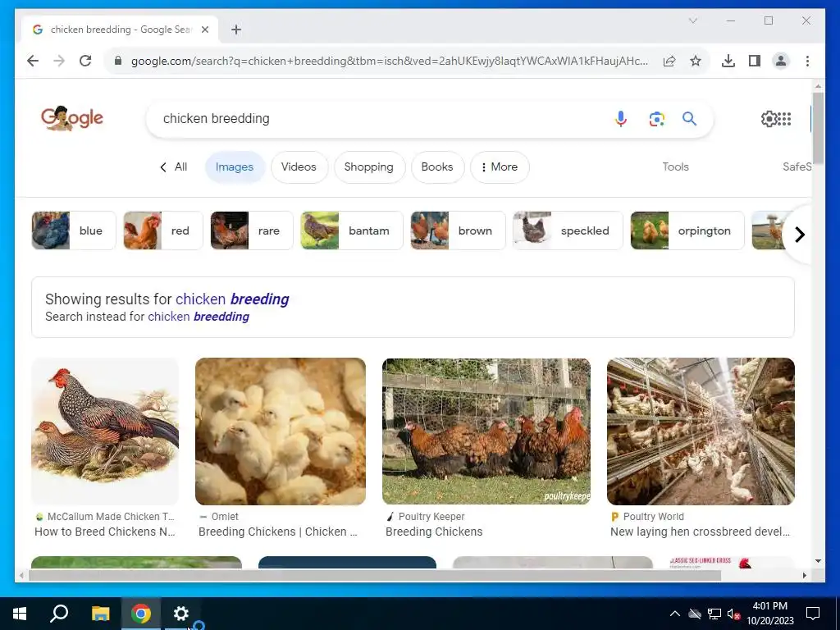Viewport: 840px width, 630px height.
Task: Open the SafeSearch setting
Action: (x=797, y=167)
